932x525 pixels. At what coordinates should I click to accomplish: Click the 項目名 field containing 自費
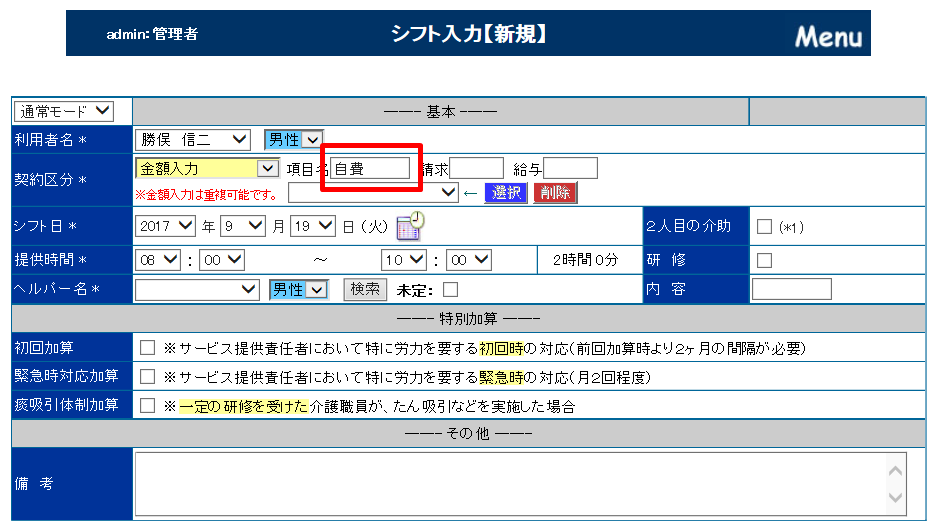[x=369, y=169]
